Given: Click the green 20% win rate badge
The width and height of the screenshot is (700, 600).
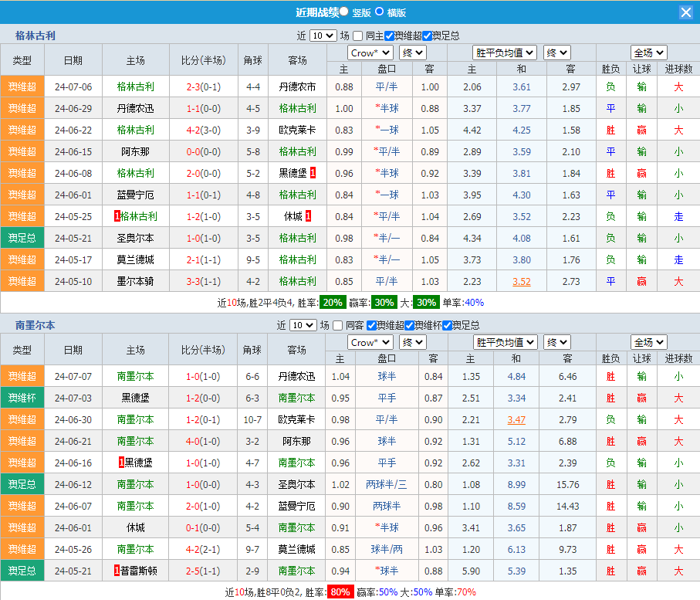Looking at the screenshot, I should [333, 302].
